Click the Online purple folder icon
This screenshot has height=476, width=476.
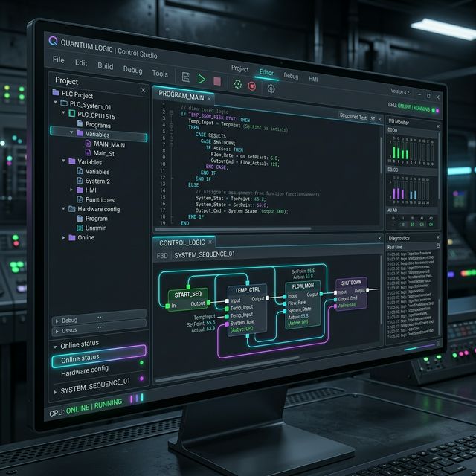point(72,237)
